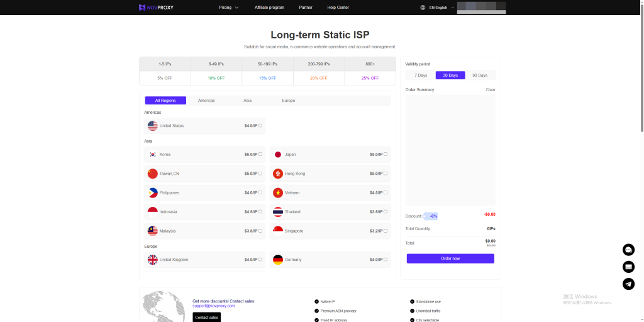
Task: Click the globe language icon
Action: tap(423, 8)
